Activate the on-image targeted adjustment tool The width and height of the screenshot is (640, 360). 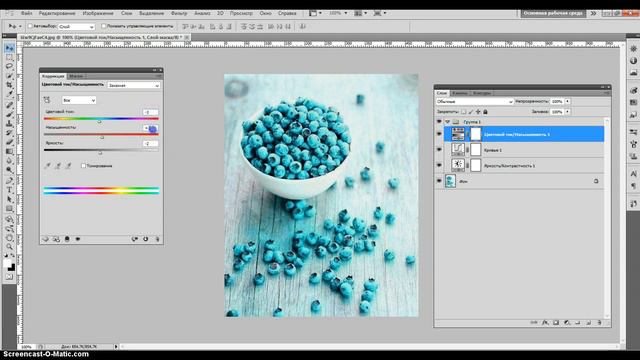tap(47, 100)
